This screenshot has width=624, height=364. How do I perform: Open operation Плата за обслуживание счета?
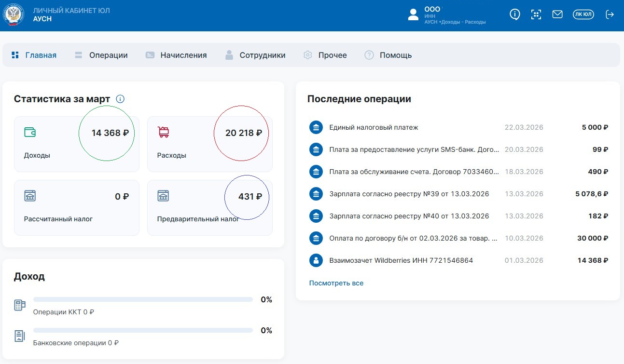tap(458, 172)
